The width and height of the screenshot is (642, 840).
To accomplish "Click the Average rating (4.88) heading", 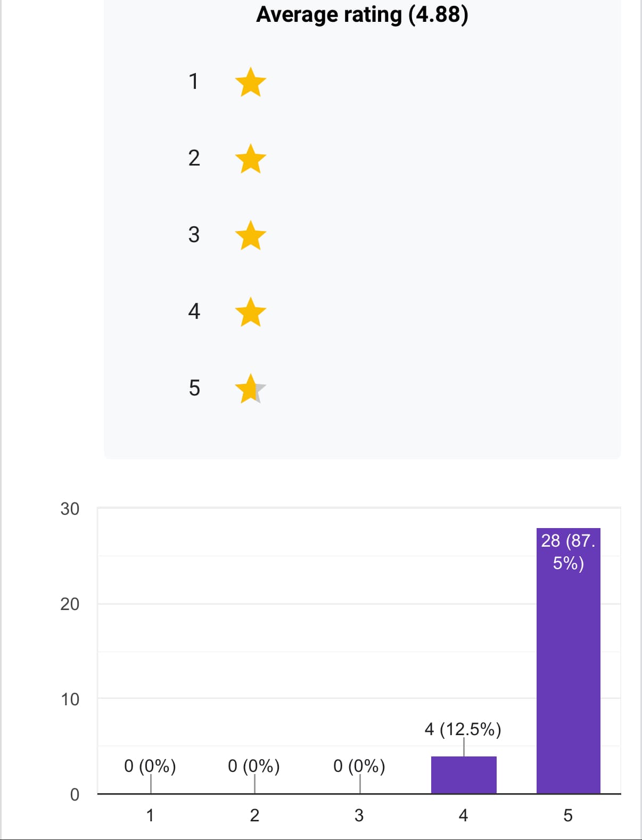I will tap(362, 14).
